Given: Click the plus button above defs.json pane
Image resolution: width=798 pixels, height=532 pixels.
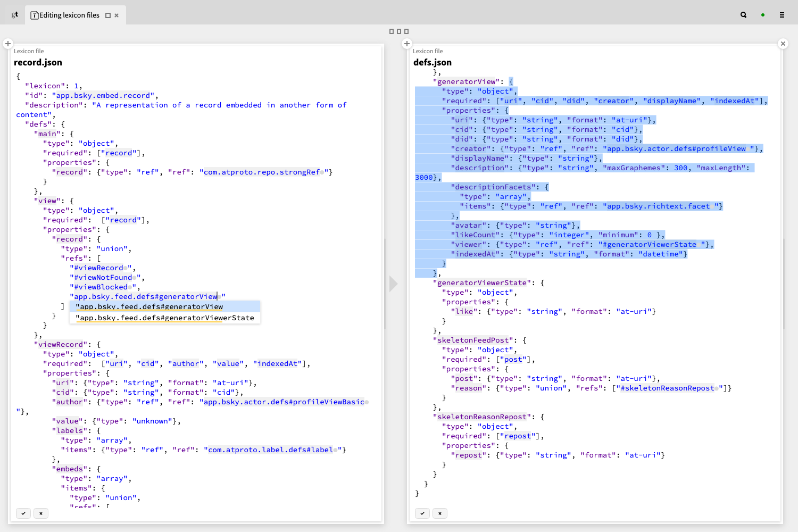Looking at the screenshot, I should pos(407,44).
